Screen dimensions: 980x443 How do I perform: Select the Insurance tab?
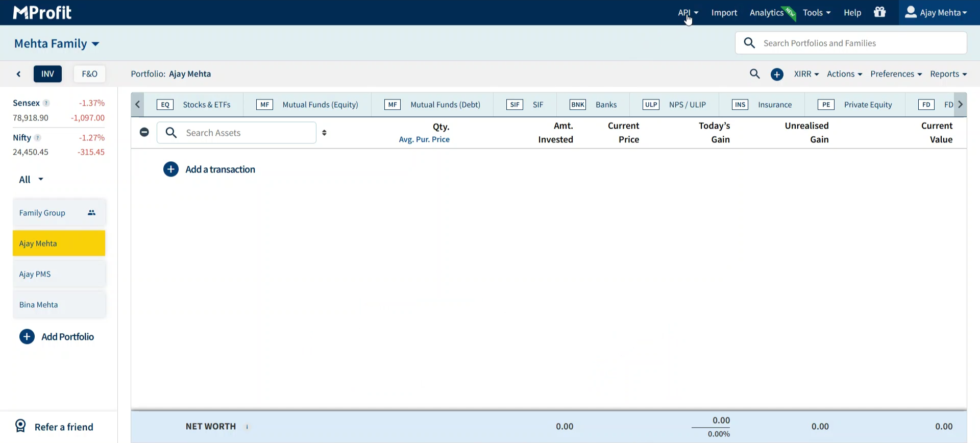click(762, 105)
